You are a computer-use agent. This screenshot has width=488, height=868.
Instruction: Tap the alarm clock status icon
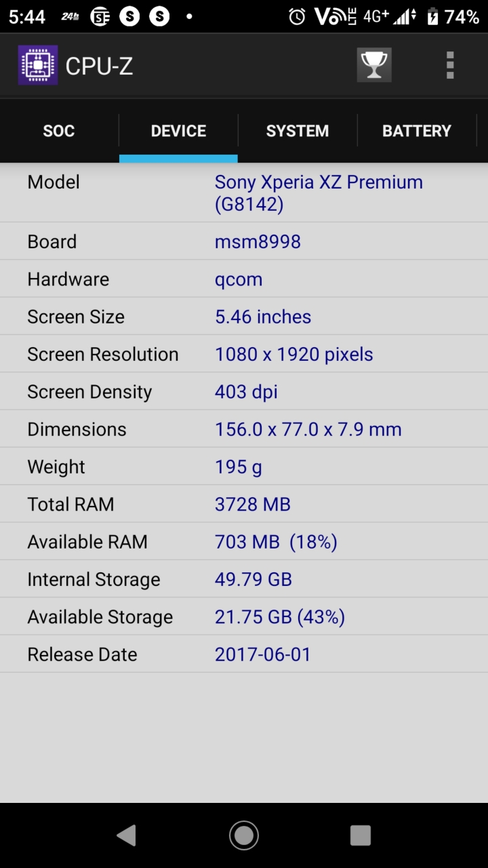(297, 17)
